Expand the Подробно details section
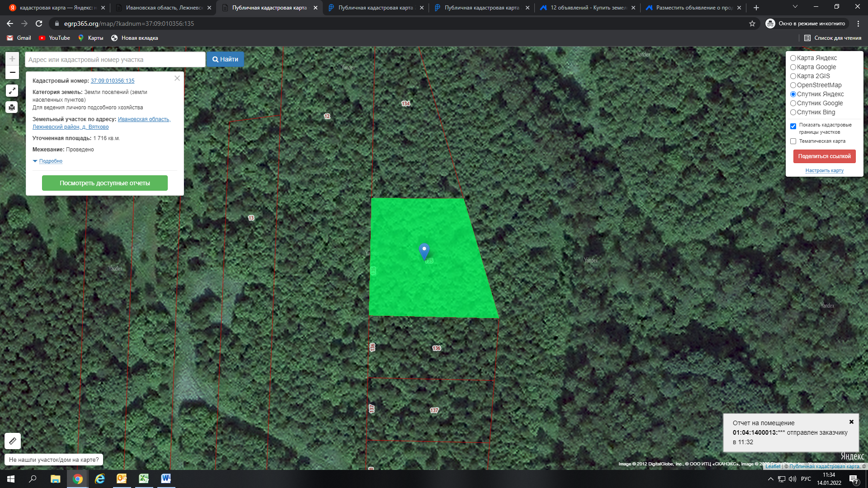The width and height of the screenshot is (868, 488). (50, 161)
